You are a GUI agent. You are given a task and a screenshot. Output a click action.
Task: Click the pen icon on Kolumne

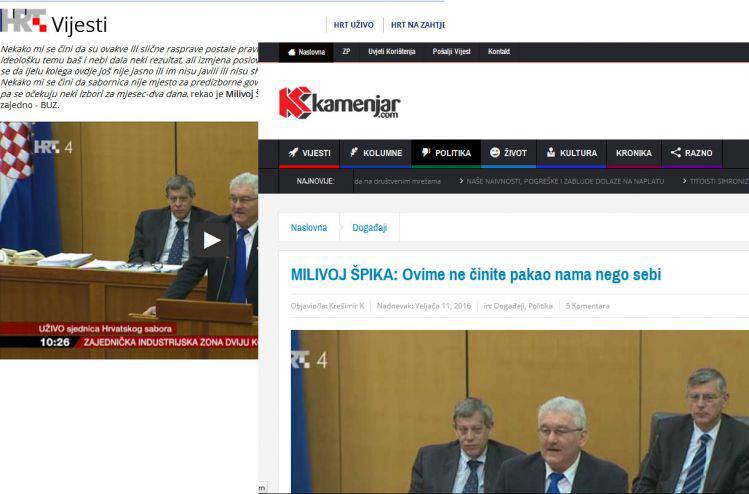pyautogui.click(x=353, y=152)
